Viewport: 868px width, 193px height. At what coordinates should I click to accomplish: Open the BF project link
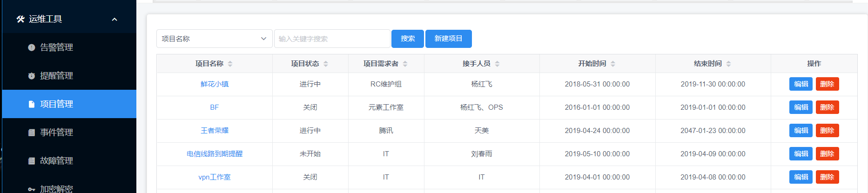click(215, 107)
